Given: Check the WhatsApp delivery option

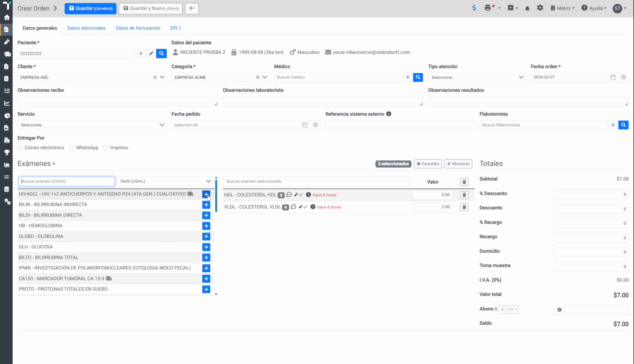Looking at the screenshot, I should click(72, 148).
